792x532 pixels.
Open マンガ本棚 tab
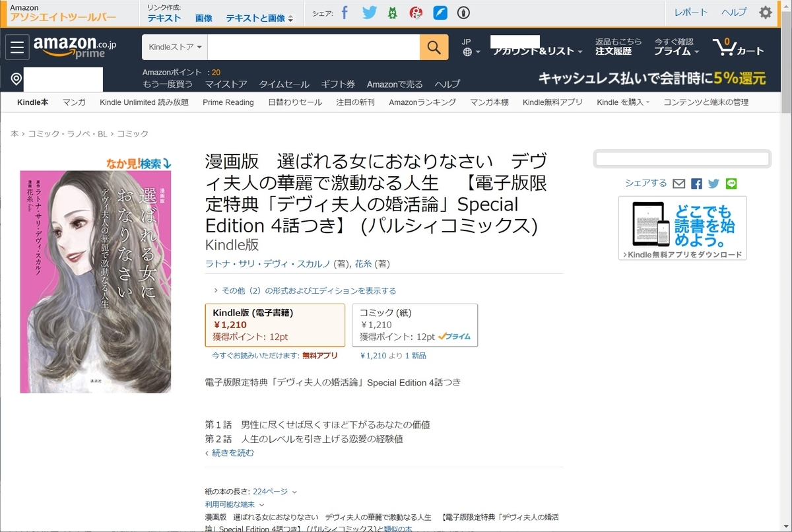click(x=489, y=102)
